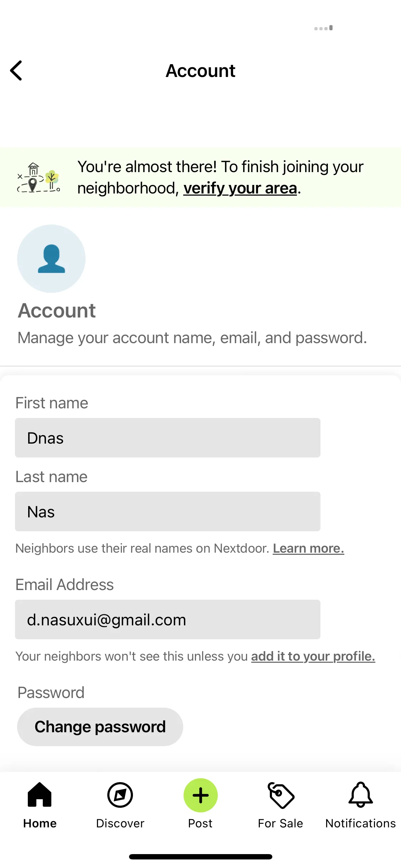Open the blue profile avatar picture
Screen dimensions: 401x868
[x=51, y=259]
